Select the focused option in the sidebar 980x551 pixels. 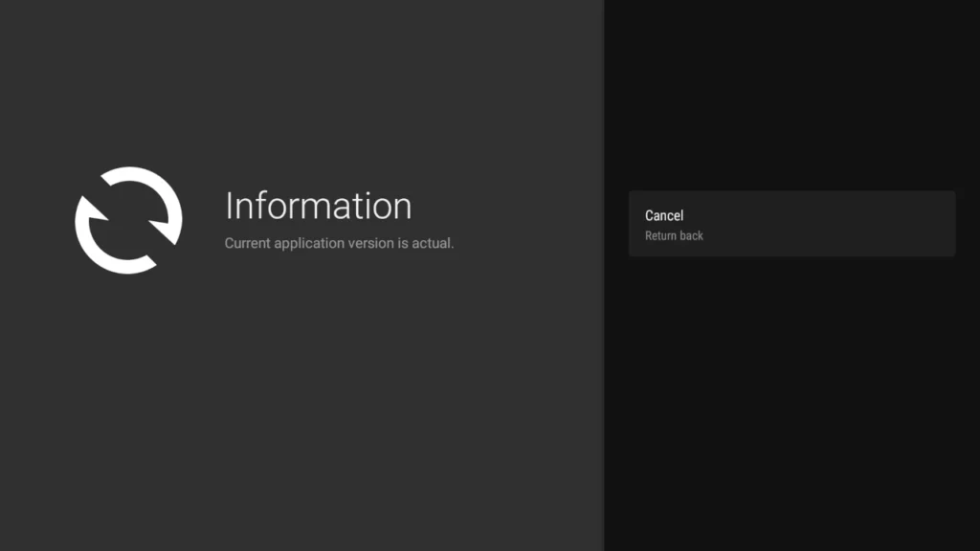[792, 224]
